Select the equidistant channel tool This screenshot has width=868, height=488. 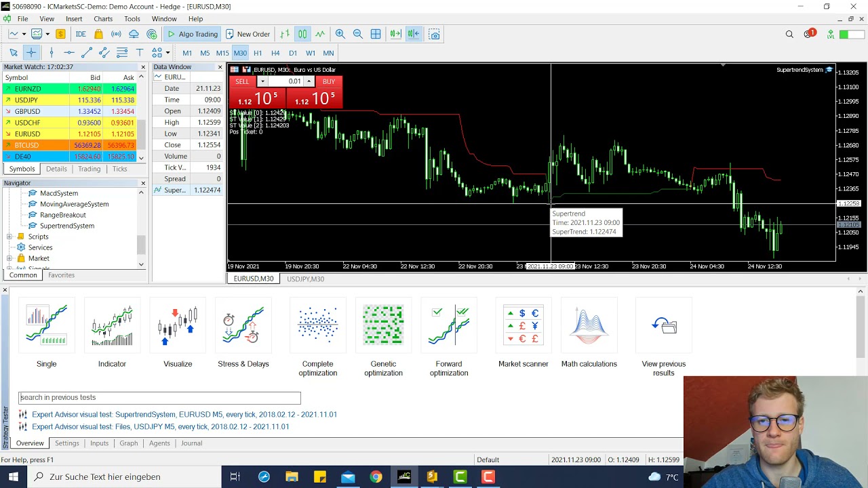point(104,53)
